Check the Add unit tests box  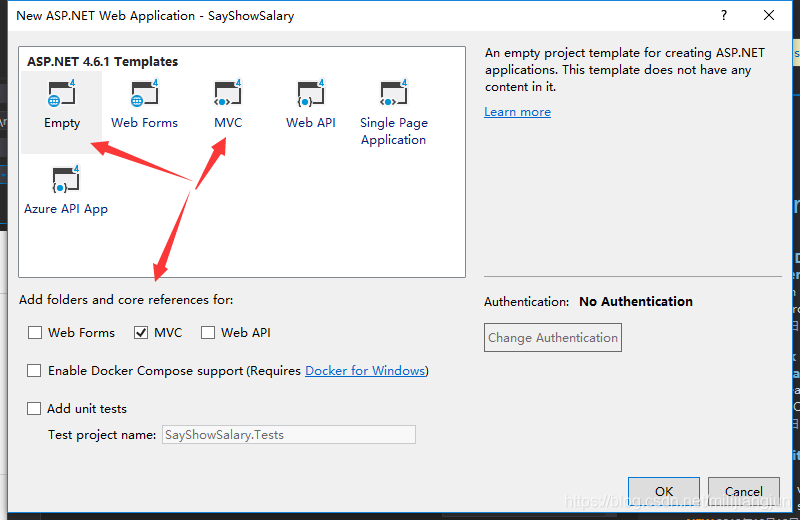(34, 409)
